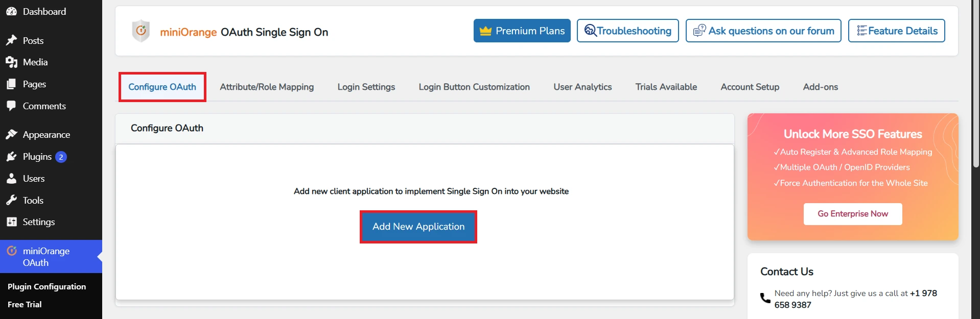Viewport: 980px width, 319px height.
Task: Open the Appearance menu
Action: point(51,135)
